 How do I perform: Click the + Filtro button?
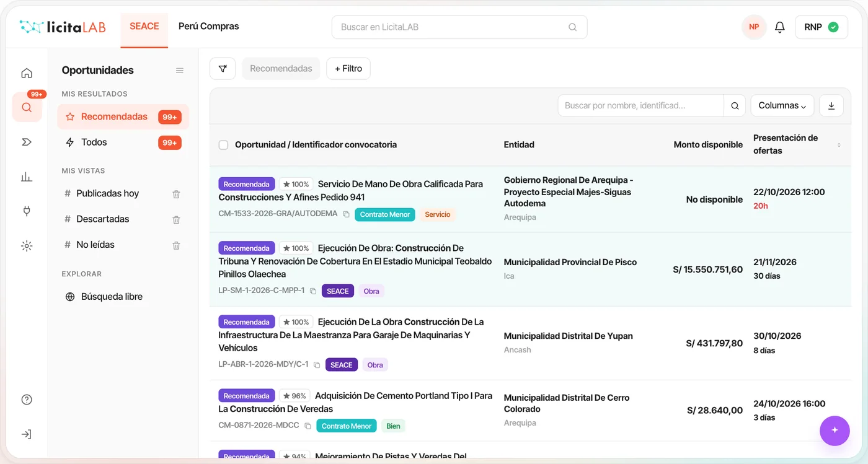(348, 69)
